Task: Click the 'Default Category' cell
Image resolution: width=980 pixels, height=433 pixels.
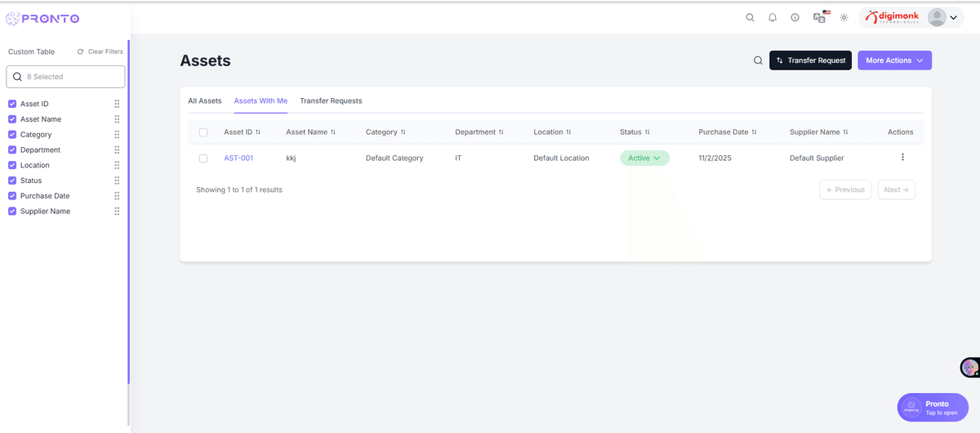Action: [x=394, y=158]
